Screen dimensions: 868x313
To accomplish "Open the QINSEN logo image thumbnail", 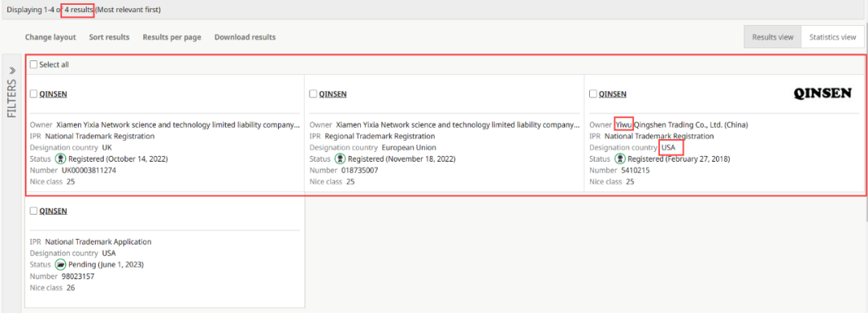I will pos(823,93).
